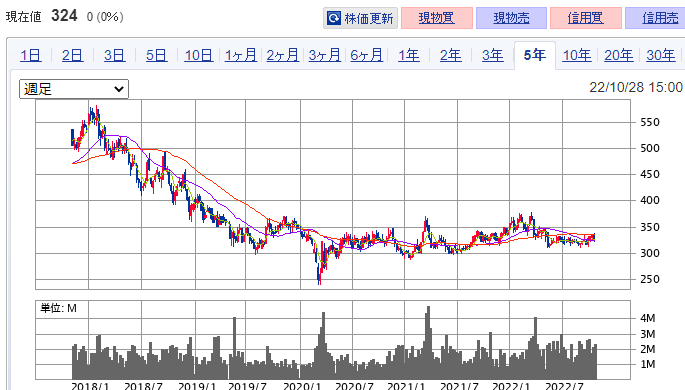Select the 1ヶ月 period tab
The height and width of the screenshot is (390, 685).
[x=240, y=55]
